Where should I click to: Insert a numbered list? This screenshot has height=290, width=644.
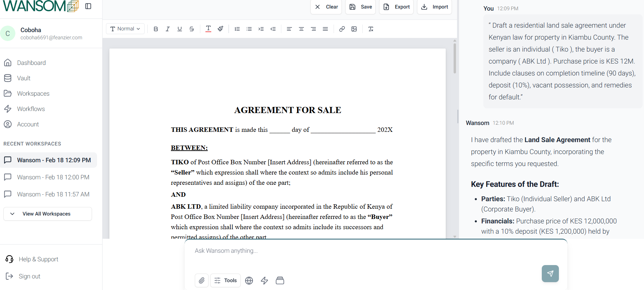pos(237,29)
